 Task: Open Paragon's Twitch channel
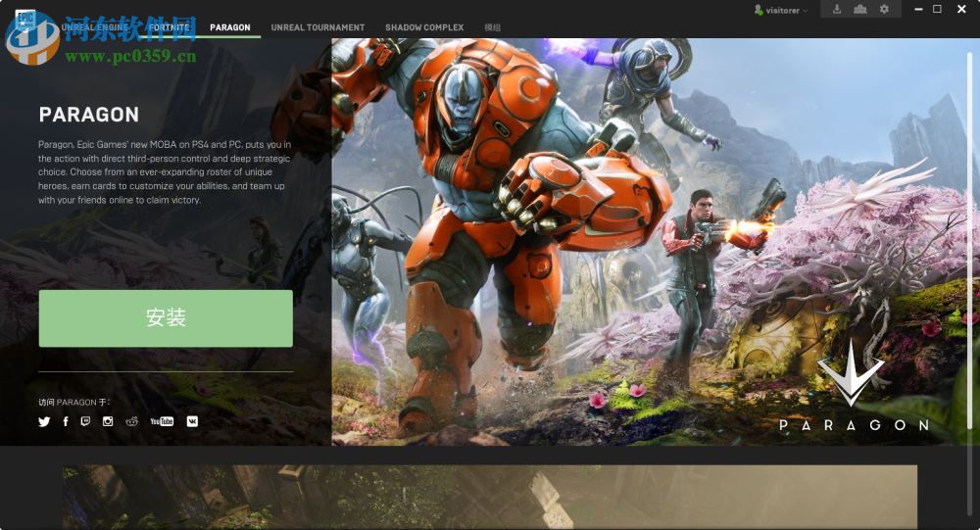pyautogui.click(x=85, y=421)
